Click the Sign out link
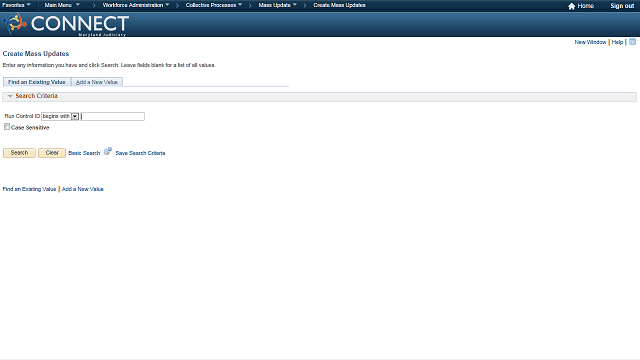 click(622, 6)
